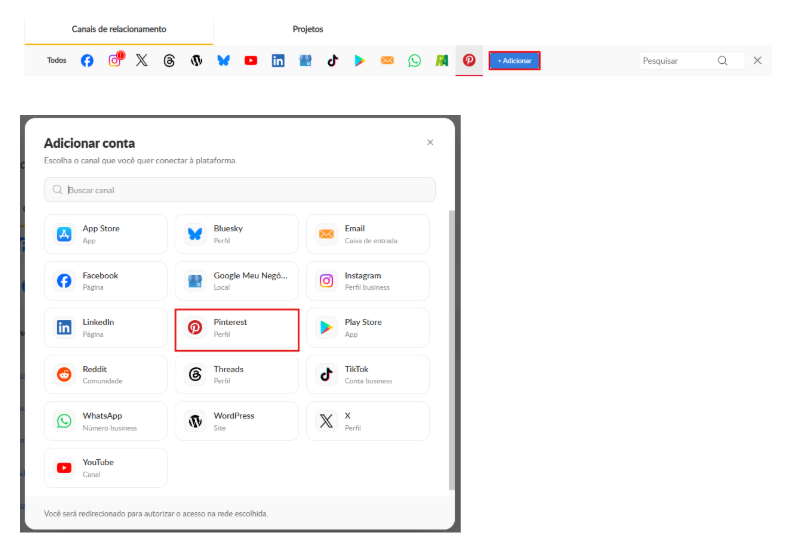Choose the Instagram Perfil business card
The width and height of the screenshot is (792, 542).
[x=368, y=281]
